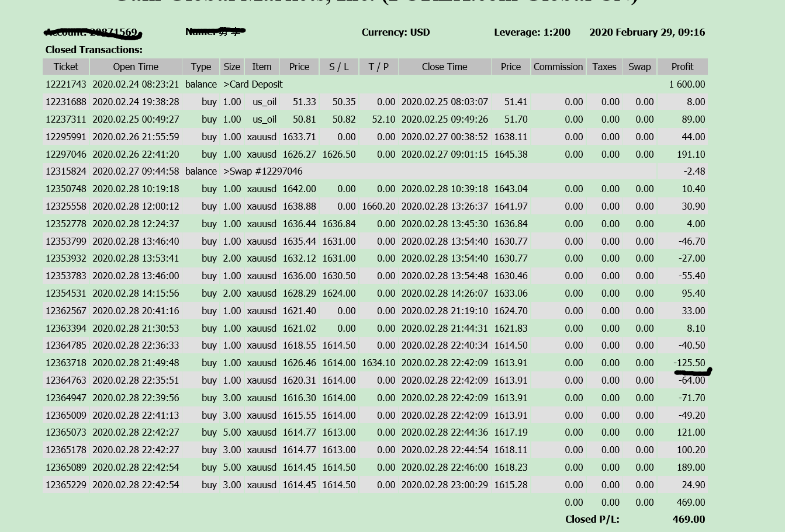Click ticket number 12365229
The width and height of the screenshot is (785, 532).
pyautogui.click(x=66, y=485)
